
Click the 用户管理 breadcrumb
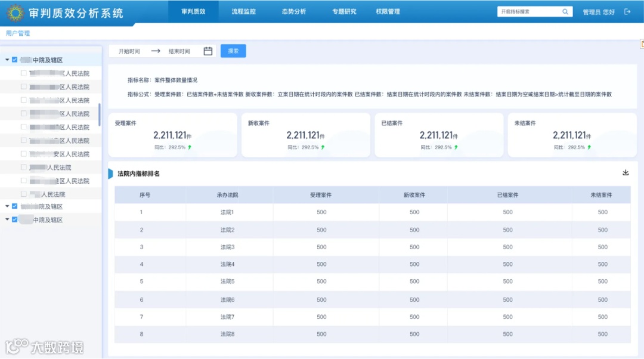(x=18, y=33)
